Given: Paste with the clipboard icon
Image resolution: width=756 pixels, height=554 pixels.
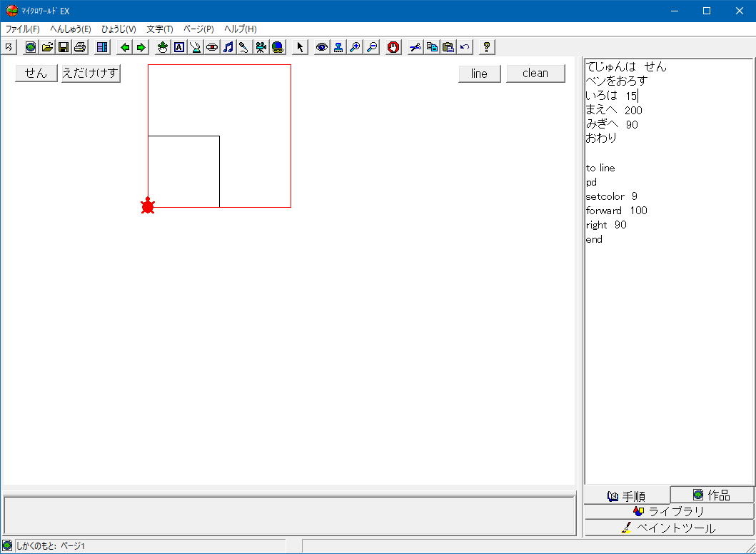Looking at the screenshot, I should tap(448, 47).
